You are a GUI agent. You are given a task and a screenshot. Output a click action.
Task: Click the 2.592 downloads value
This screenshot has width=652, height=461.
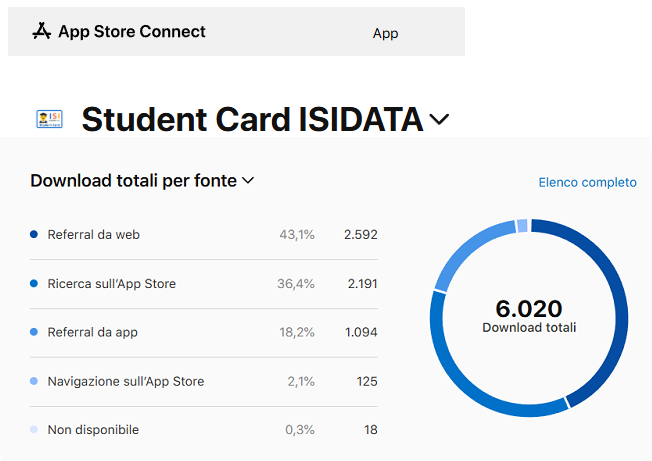click(360, 235)
